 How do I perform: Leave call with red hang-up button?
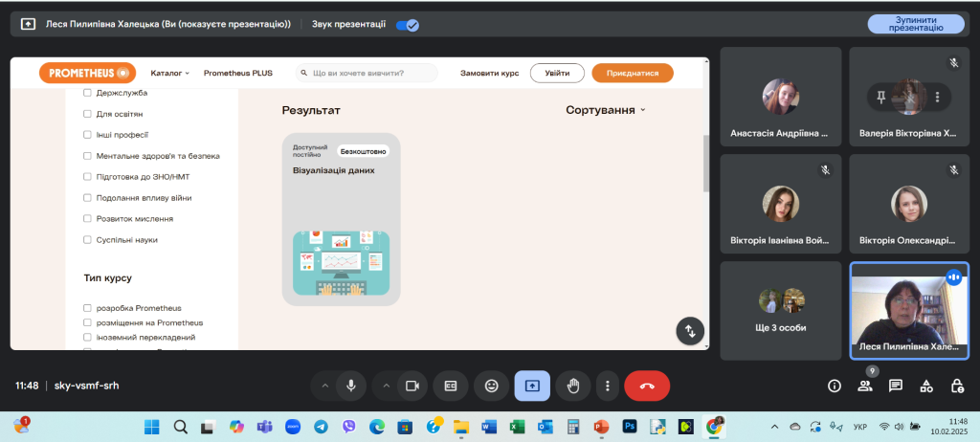647,386
